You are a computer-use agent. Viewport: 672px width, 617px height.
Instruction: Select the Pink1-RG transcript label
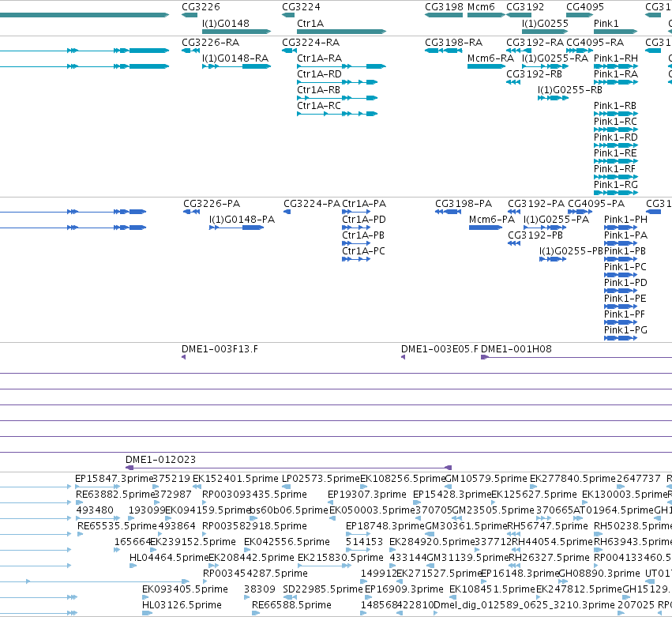tap(616, 185)
